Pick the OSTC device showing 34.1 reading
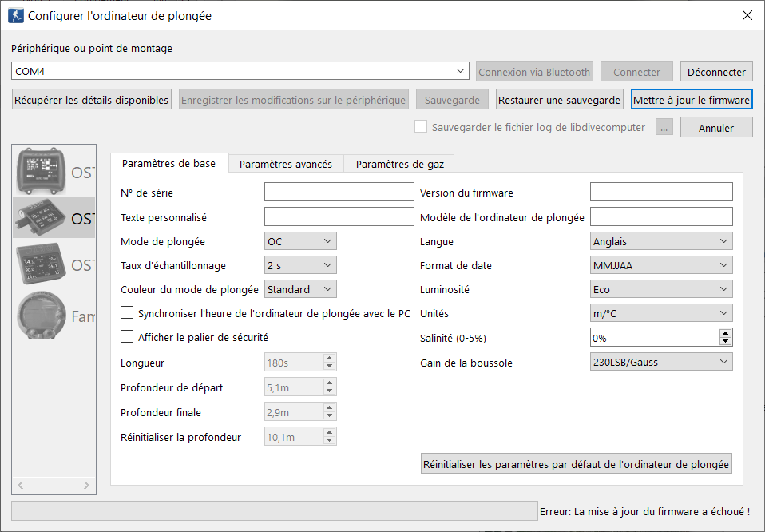The height and width of the screenshot is (532, 765). coord(54,264)
